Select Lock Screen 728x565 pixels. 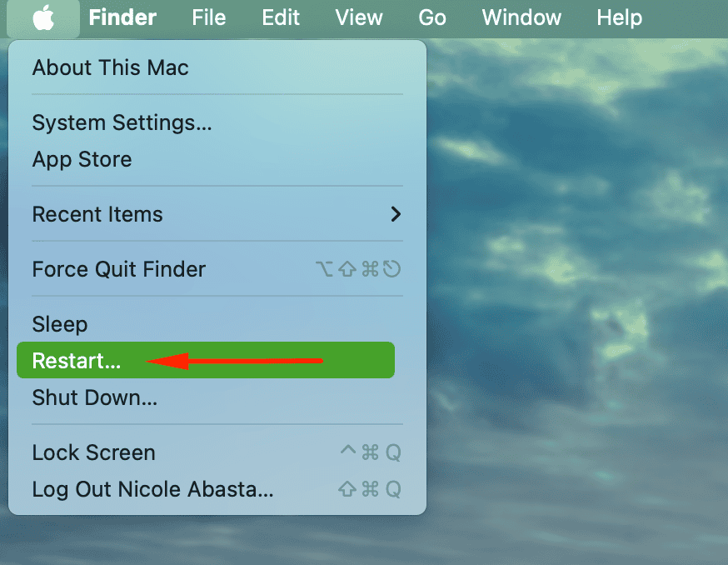[93, 452]
